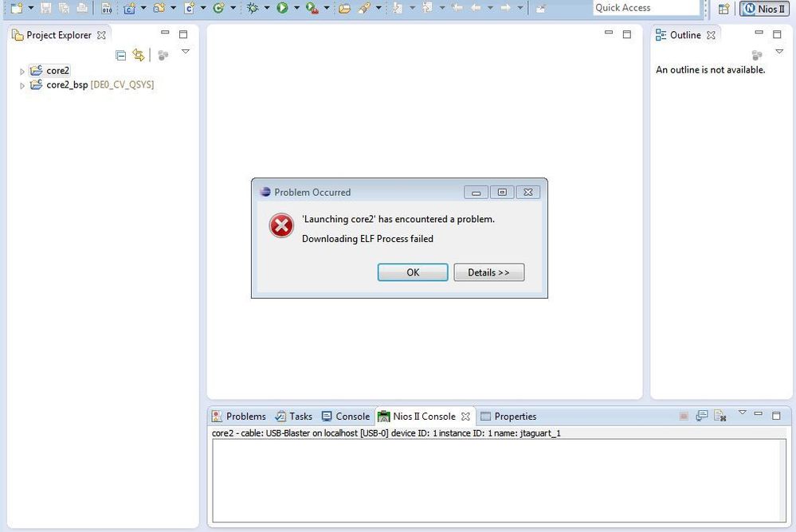Click the 'Downloading ELF Process failed' message
796x532 pixels.
click(367, 239)
